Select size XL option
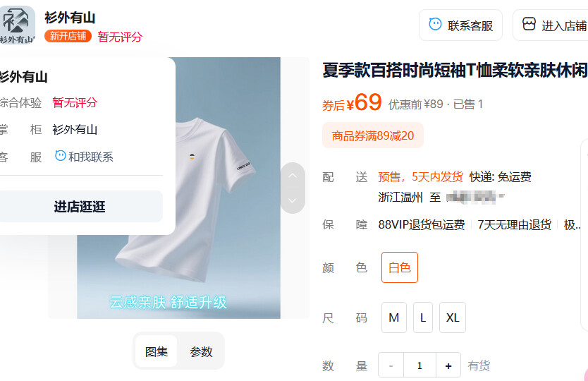Viewport: 588px width, 381px height. point(453,317)
